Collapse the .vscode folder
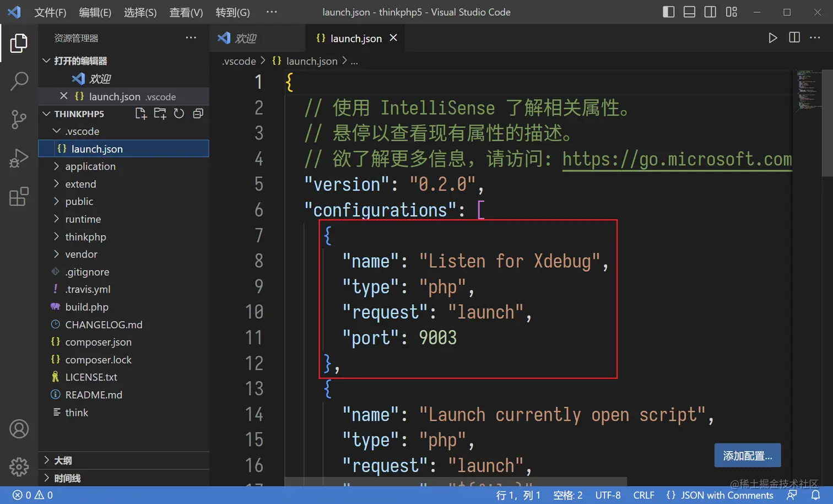The width and height of the screenshot is (833, 504). (x=56, y=131)
